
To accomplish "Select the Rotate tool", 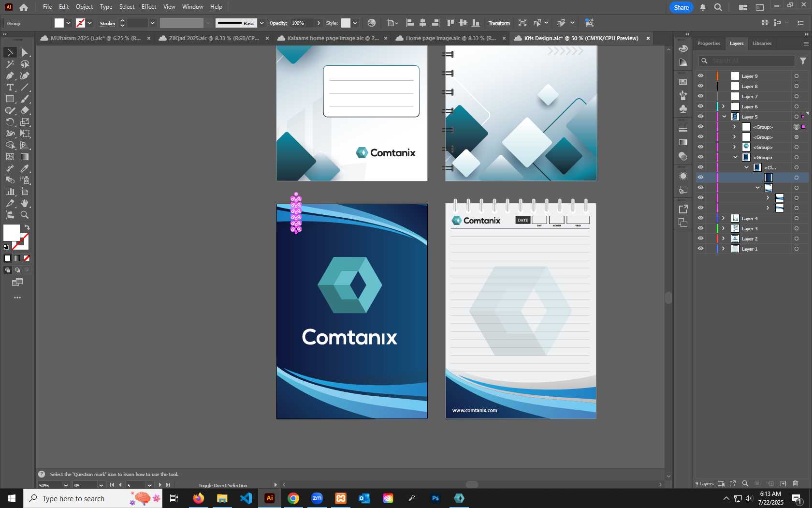I will 10,122.
